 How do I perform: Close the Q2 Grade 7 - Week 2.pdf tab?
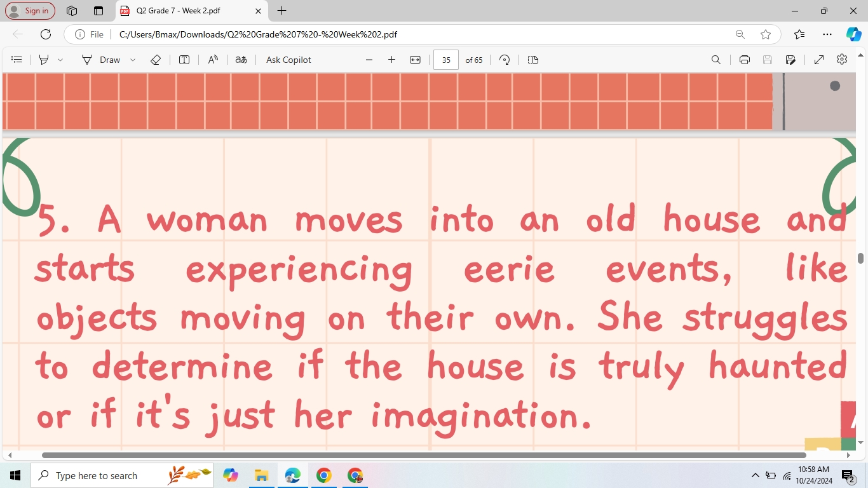pyautogui.click(x=257, y=11)
